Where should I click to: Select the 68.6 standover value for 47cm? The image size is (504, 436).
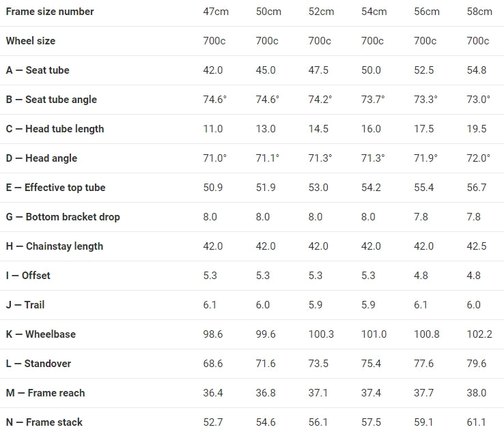pyautogui.click(x=213, y=364)
